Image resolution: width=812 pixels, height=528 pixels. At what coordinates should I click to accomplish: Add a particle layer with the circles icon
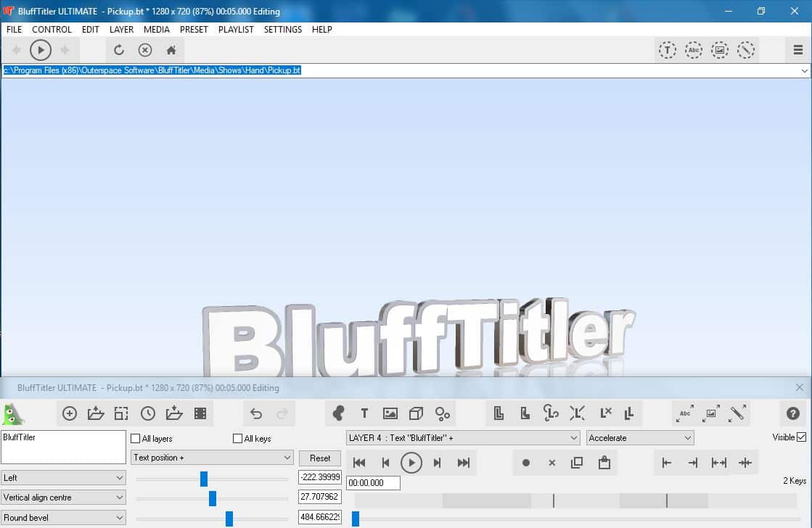click(x=442, y=413)
